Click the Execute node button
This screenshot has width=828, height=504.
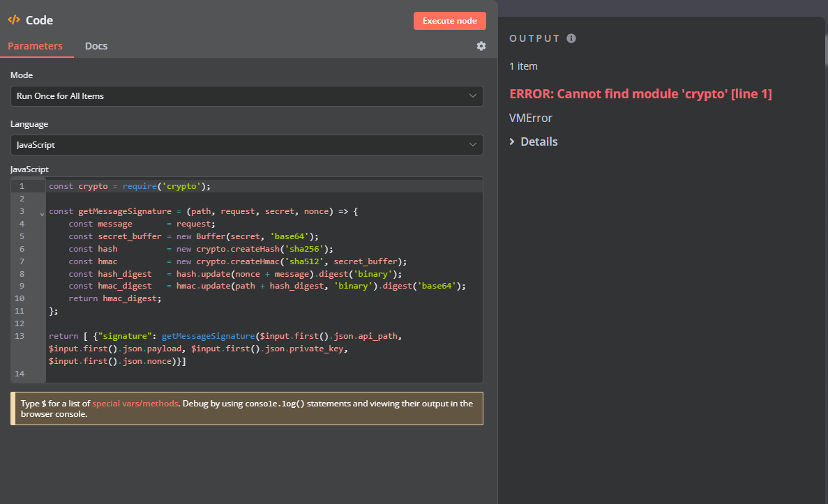click(x=449, y=21)
